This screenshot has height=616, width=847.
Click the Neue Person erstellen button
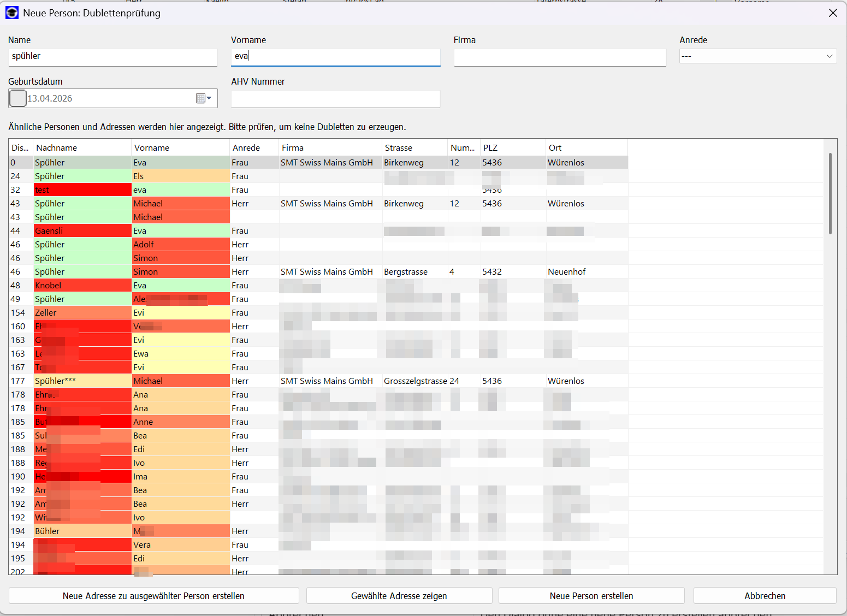tap(591, 596)
